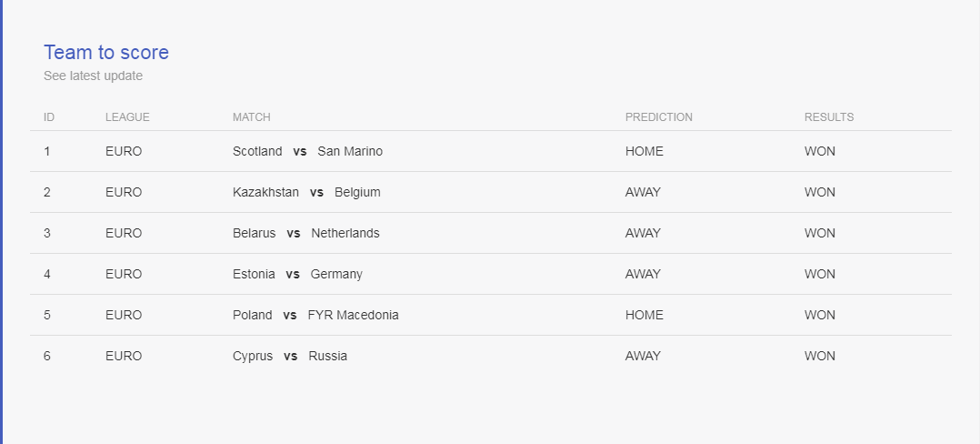Click Russia in the Cyprus match
Screen dimensions: 980x444
(x=327, y=356)
